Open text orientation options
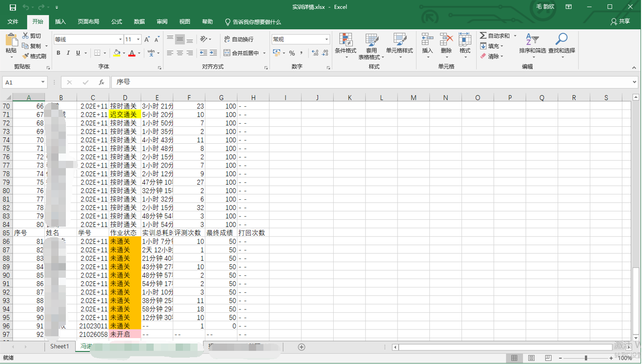This screenshot has width=642, height=364. [205, 39]
